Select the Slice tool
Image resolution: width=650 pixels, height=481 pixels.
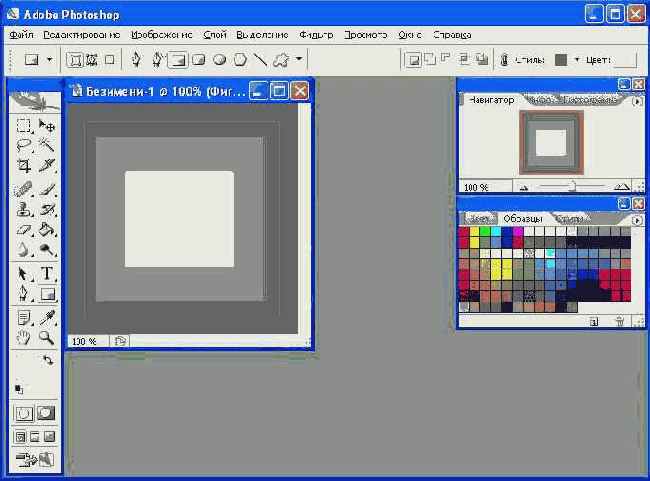[x=46, y=166]
